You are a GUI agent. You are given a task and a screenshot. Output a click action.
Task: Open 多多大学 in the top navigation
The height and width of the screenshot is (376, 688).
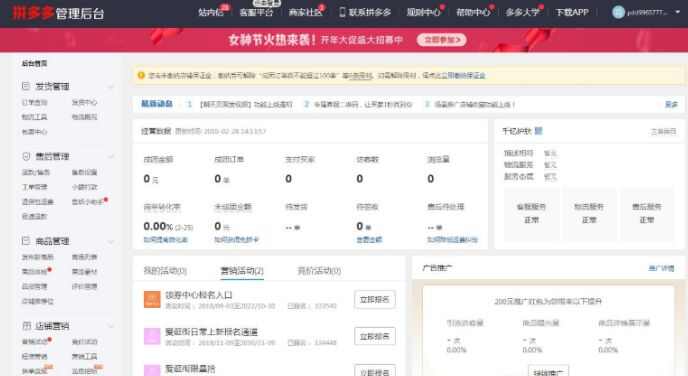point(522,12)
